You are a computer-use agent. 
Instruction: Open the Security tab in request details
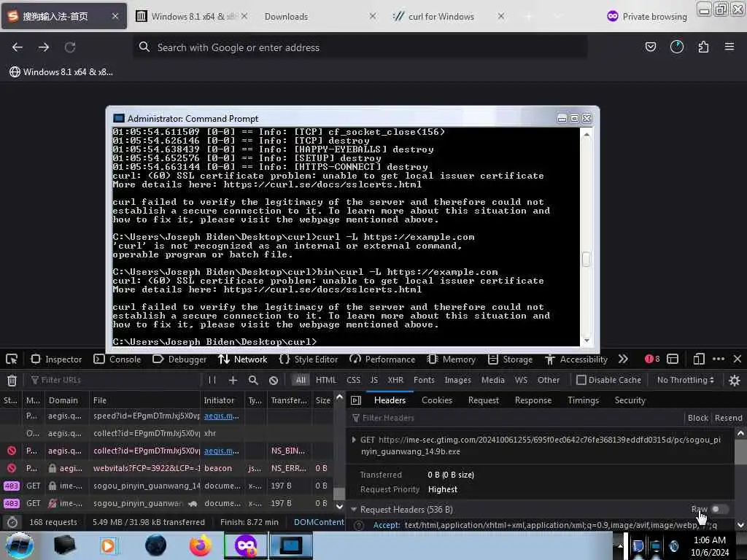[630, 400]
